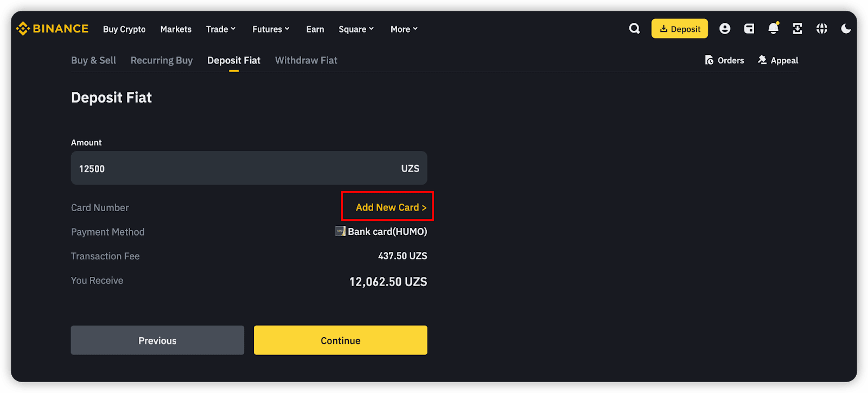Open the language globe icon
868x393 pixels.
coord(822,29)
